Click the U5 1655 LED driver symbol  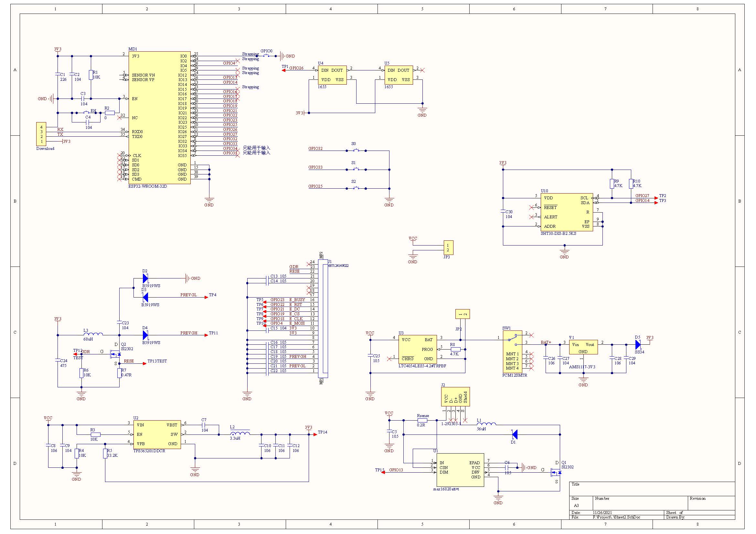coord(399,75)
